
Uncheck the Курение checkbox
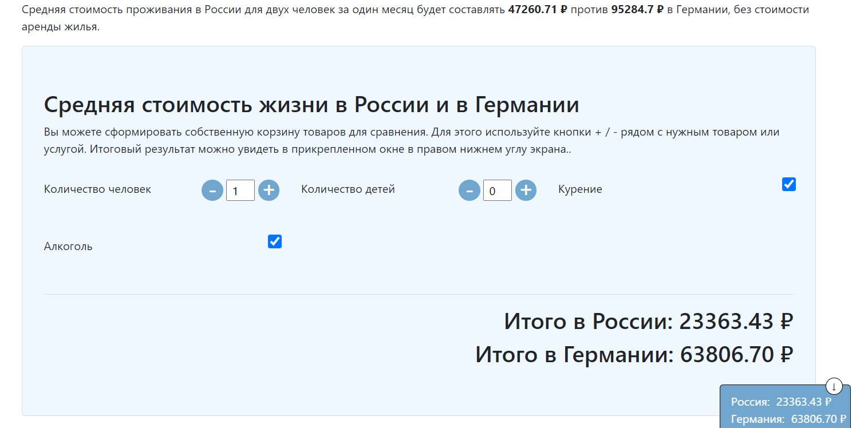pos(789,184)
